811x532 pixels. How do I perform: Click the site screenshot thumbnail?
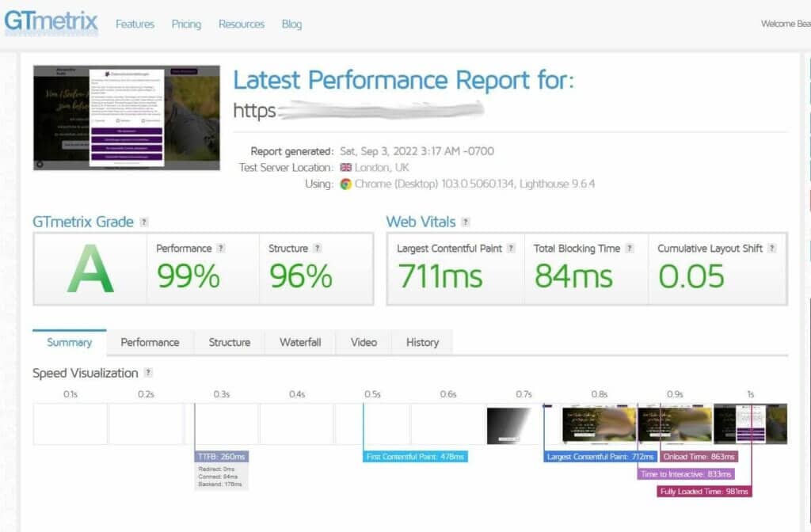[x=127, y=118]
